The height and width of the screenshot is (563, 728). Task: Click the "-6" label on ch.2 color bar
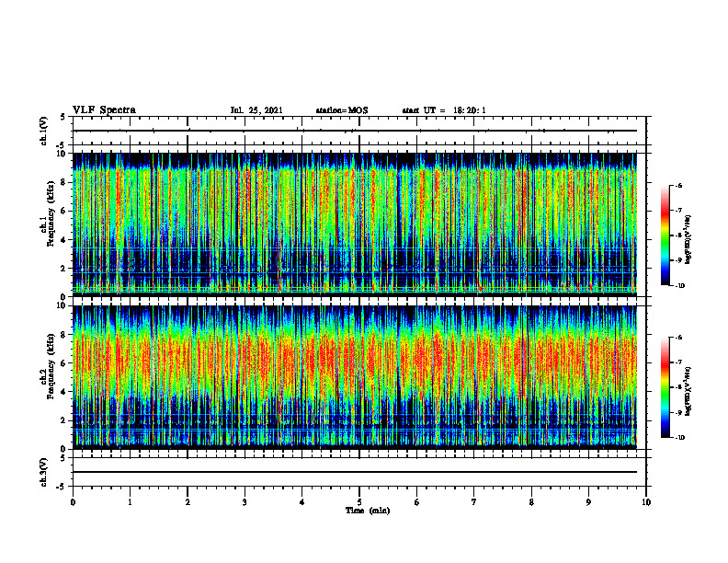678,338
